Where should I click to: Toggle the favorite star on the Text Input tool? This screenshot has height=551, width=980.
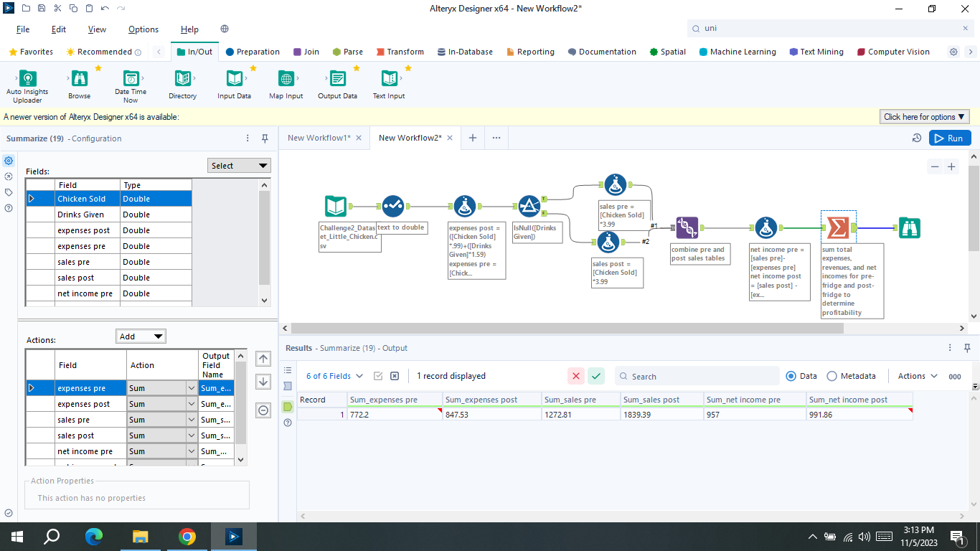tap(408, 68)
